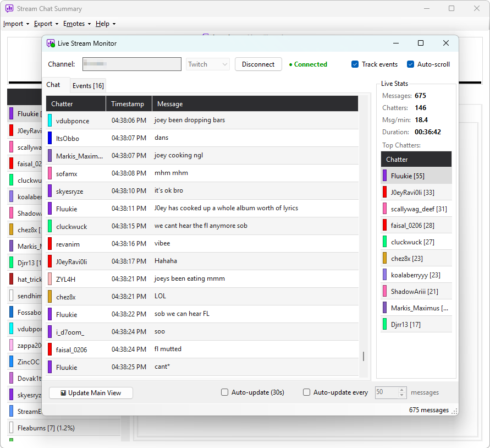
Task: Enable Auto-update (30s) checkbox
Action: (225, 392)
